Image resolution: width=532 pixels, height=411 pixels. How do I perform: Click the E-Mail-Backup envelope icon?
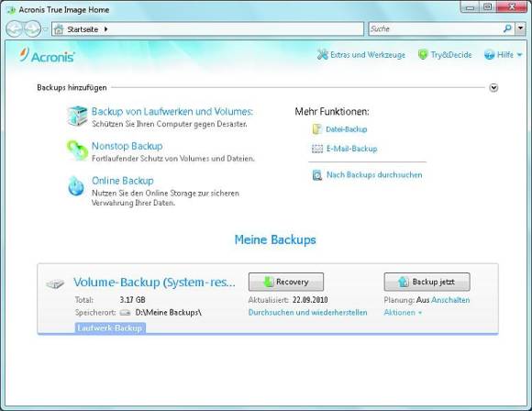tap(317, 149)
